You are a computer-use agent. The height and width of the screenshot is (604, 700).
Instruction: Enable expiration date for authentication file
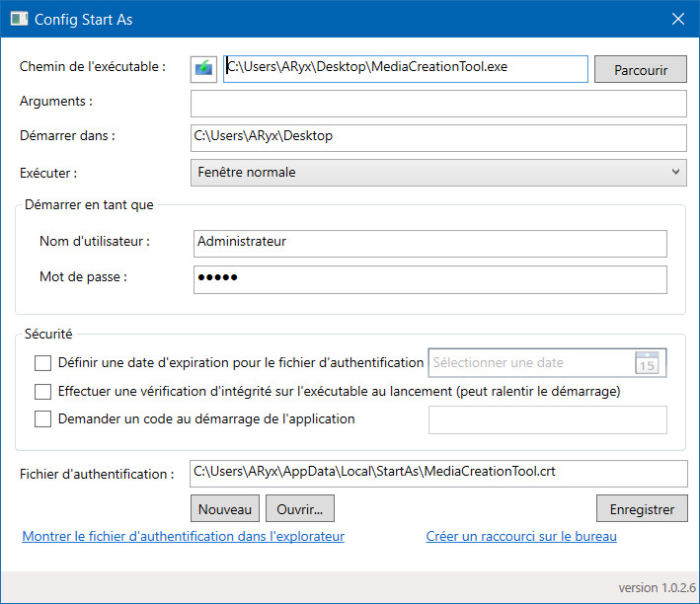click(x=42, y=363)
